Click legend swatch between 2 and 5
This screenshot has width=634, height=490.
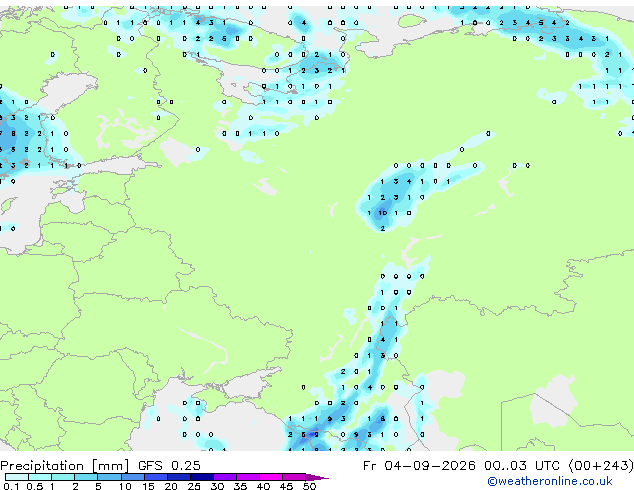pyautogui.click(x=86, y=477)
